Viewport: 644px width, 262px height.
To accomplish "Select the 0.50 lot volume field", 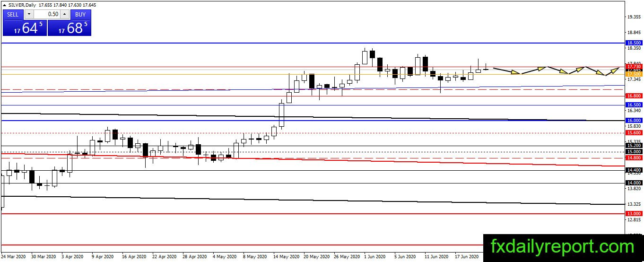I will (46, 15).
